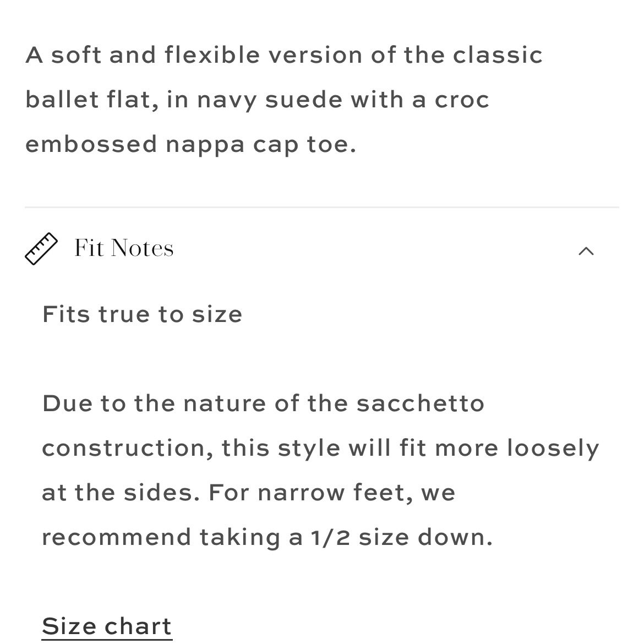Click the 'construction, this style will fit' line
The width and height of the screenshot is (644, 644).
pos(320,449)
